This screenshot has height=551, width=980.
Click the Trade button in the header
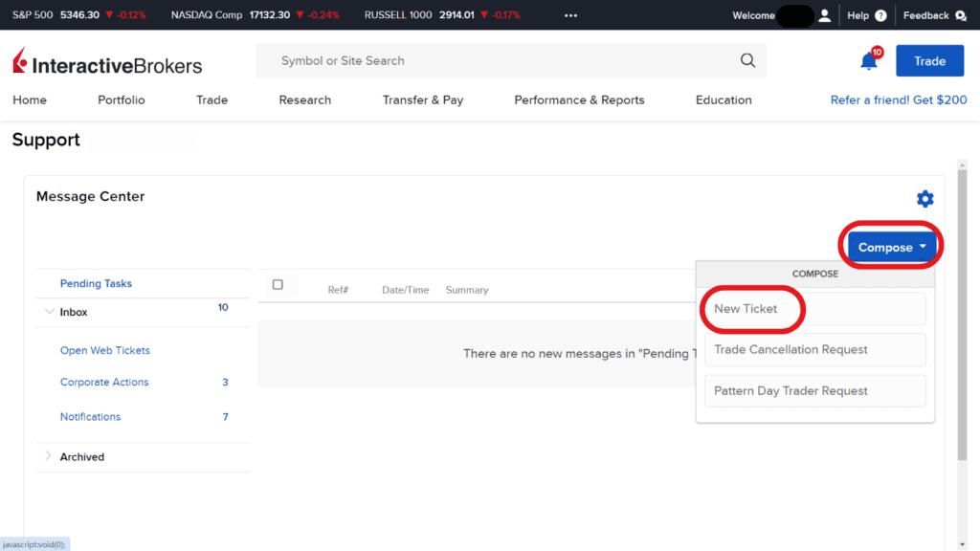point(929,60)
